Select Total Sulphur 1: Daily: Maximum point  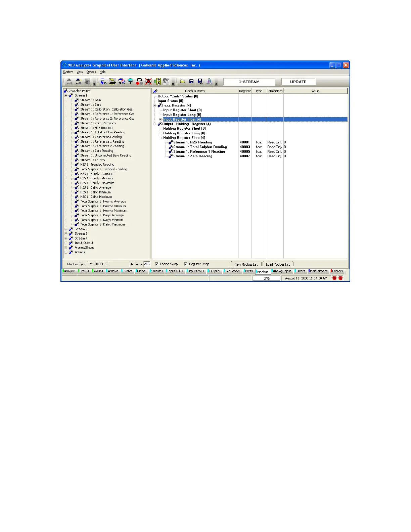102,224
